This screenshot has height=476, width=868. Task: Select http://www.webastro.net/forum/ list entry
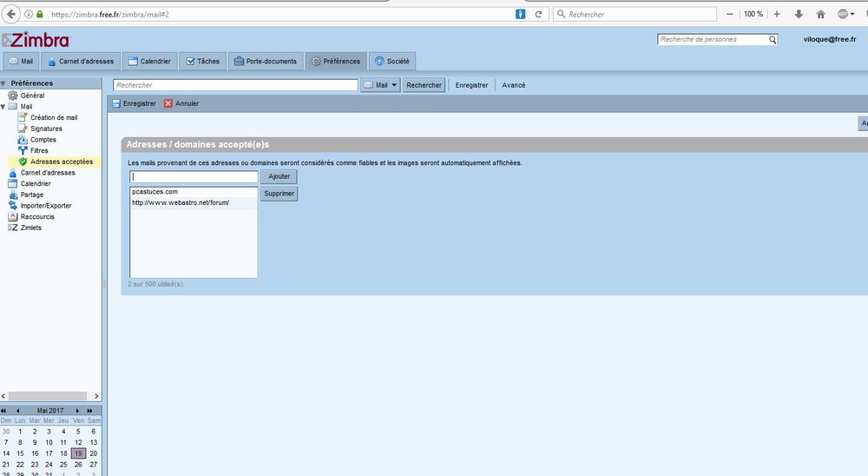point(194,202)
